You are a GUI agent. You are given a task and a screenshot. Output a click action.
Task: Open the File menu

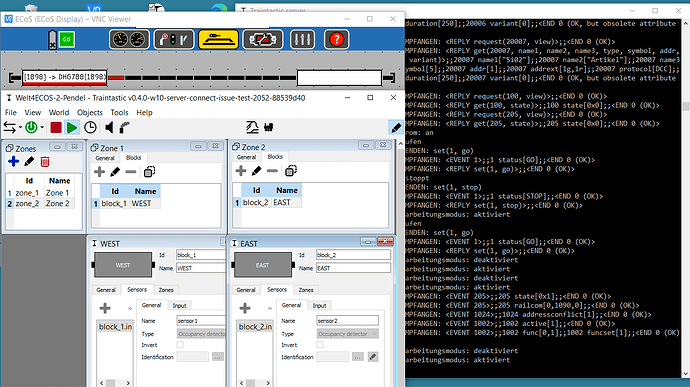[x=11, y=113]
